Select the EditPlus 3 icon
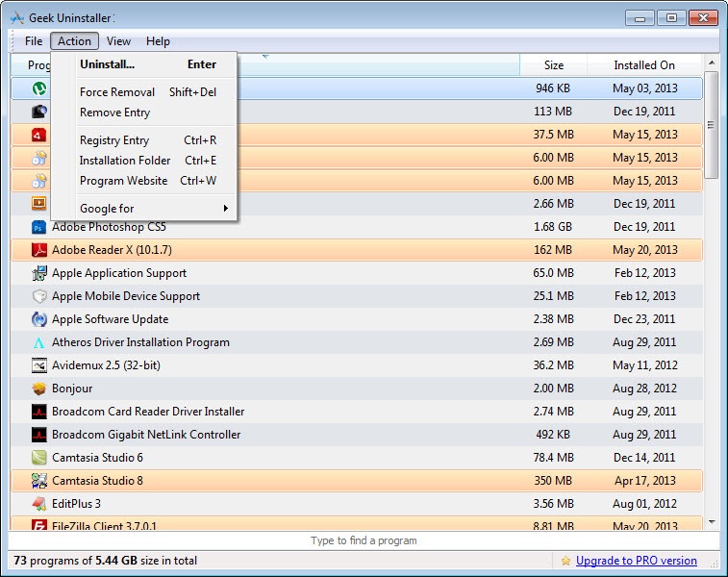This screenshot has height=577, width=728. [x=38, y=504]
